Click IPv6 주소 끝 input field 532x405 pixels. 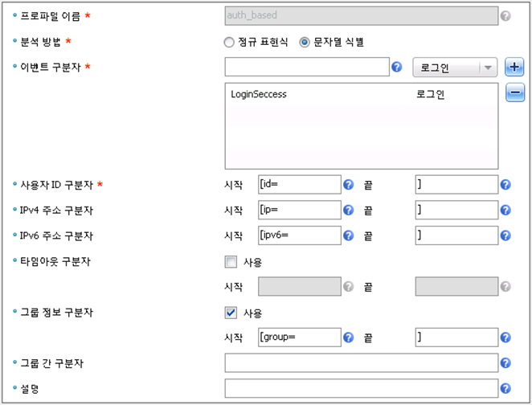click(x=456, y=235)
